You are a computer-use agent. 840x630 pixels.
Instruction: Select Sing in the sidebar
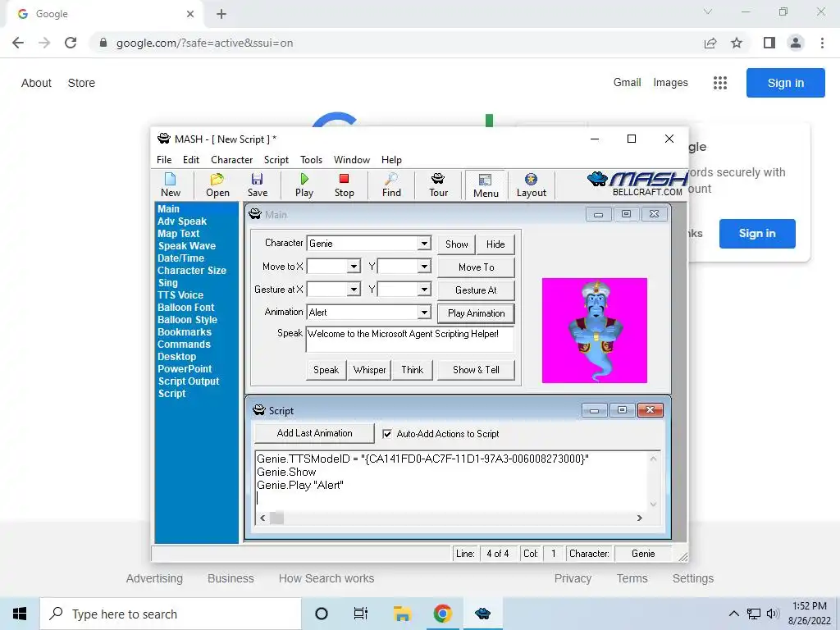coord(167,283)
